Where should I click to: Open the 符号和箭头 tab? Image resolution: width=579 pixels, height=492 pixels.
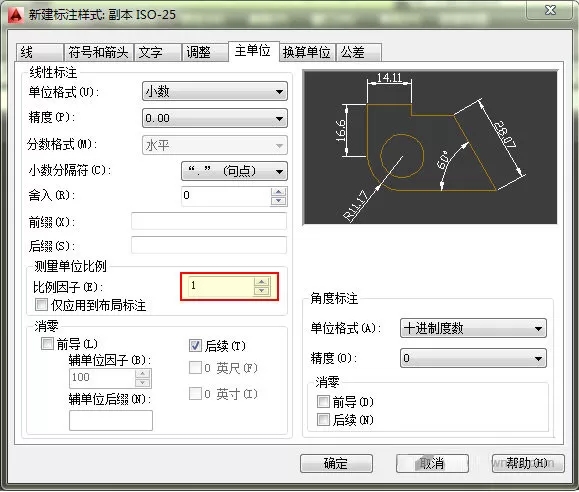(99, 52)
